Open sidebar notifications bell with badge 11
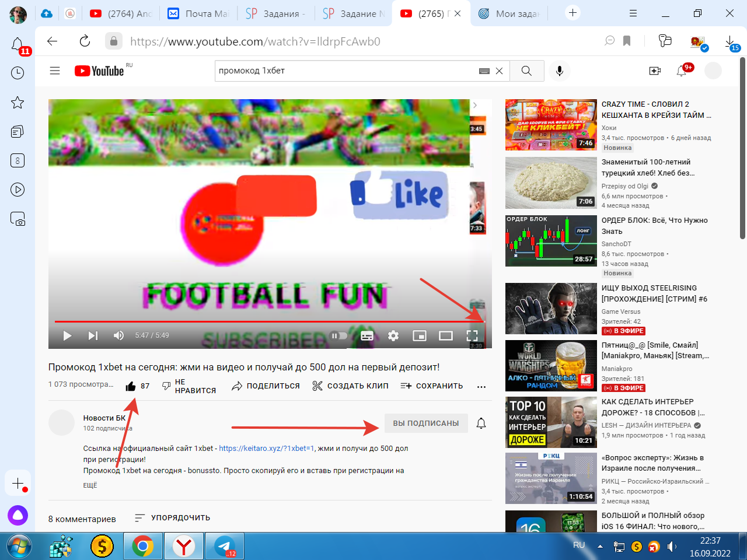The image size is (747, 560). point(18,44)
